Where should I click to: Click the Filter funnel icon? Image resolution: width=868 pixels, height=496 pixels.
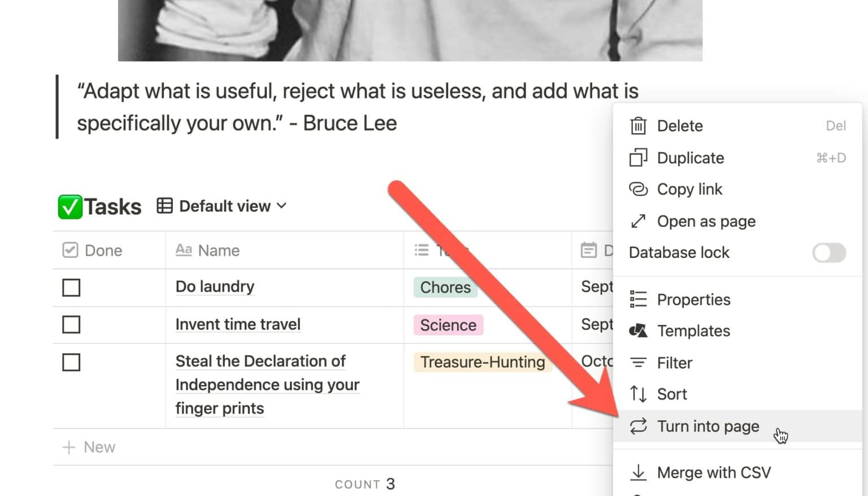point(639,363)
